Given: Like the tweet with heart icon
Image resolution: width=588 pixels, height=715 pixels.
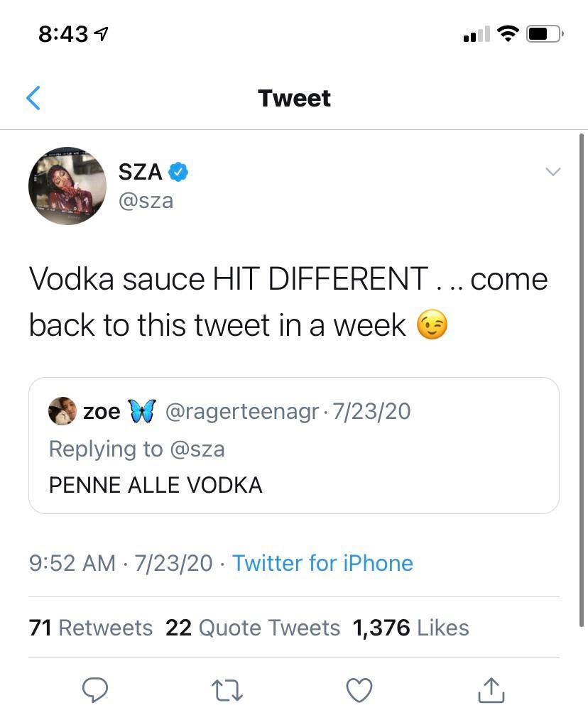Looking at the screenshot, I should [359, 689].
